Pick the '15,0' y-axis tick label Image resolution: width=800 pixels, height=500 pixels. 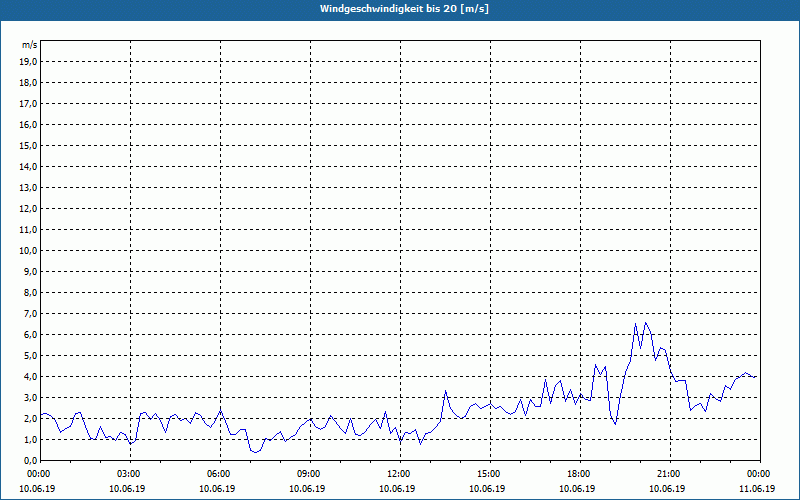[x=28, y=145]
